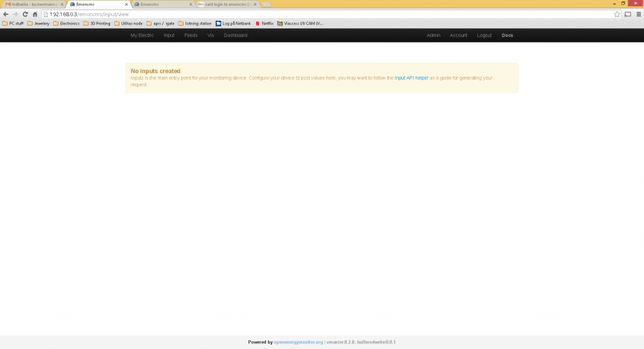The height and width of the screenshot is (349, 644).
Task: Open the 3D Printing bookmark folder
Action: (96, 24)
